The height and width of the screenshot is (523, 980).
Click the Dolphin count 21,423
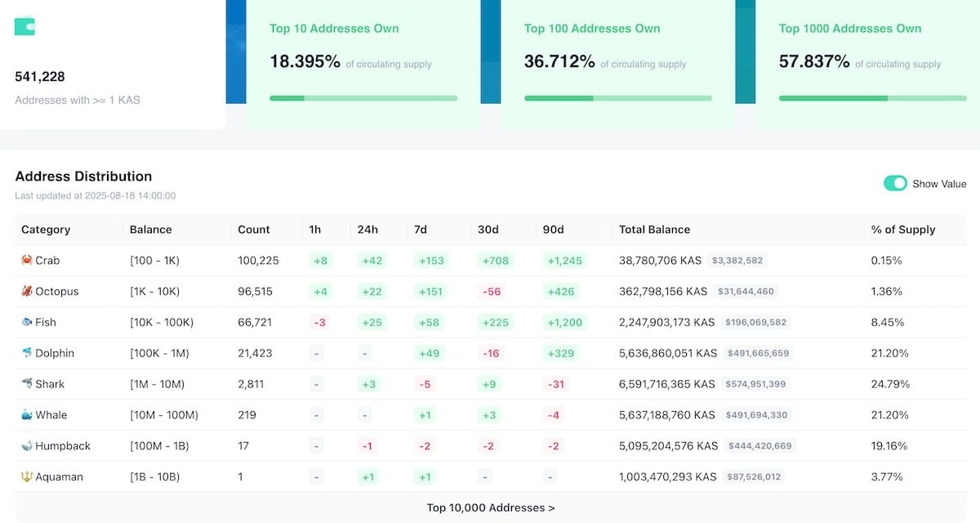[x=255, y=354]
